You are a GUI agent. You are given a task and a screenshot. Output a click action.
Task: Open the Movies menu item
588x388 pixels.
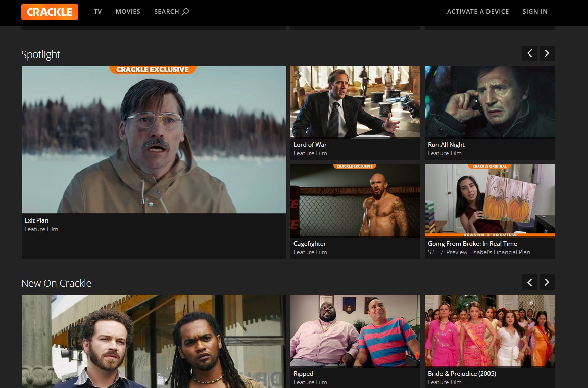128,12
